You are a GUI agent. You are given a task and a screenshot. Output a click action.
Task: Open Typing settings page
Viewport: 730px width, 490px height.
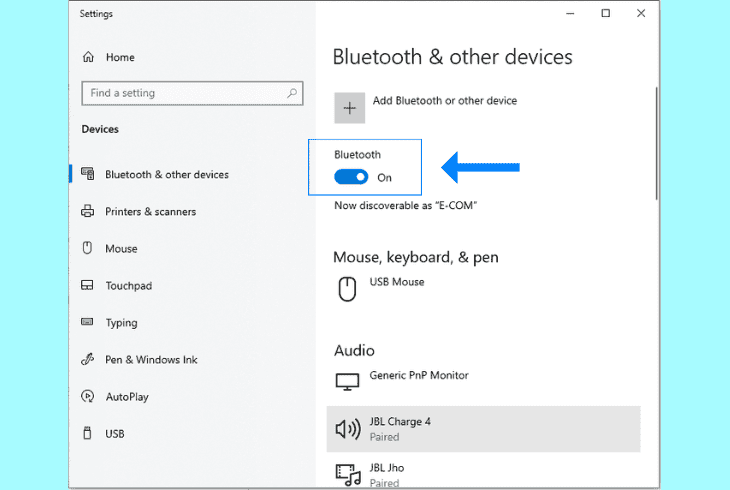click(121, 323)
